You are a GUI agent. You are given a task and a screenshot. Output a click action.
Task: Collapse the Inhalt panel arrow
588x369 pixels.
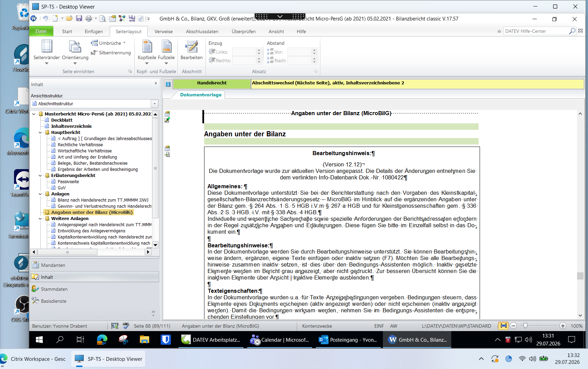(x=156, y=83)
